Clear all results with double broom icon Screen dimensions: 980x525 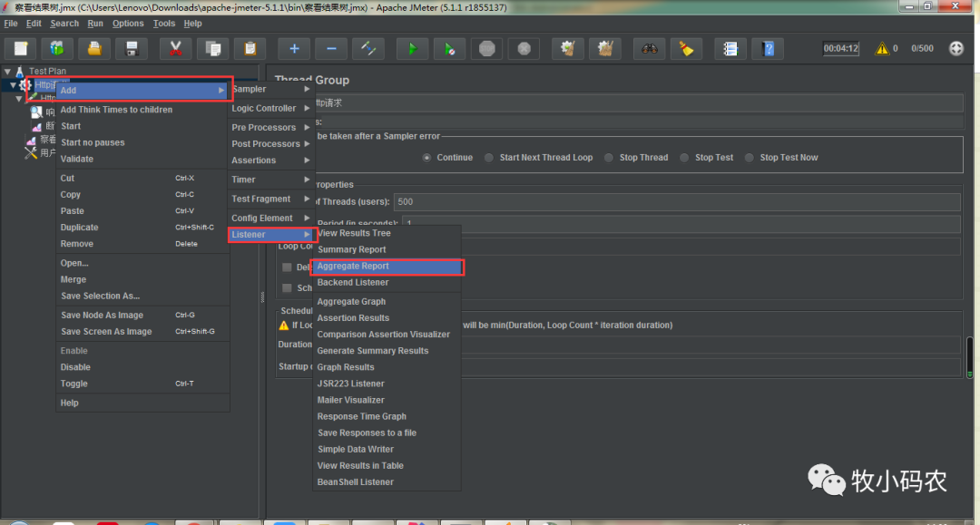(x=605, y=49)
